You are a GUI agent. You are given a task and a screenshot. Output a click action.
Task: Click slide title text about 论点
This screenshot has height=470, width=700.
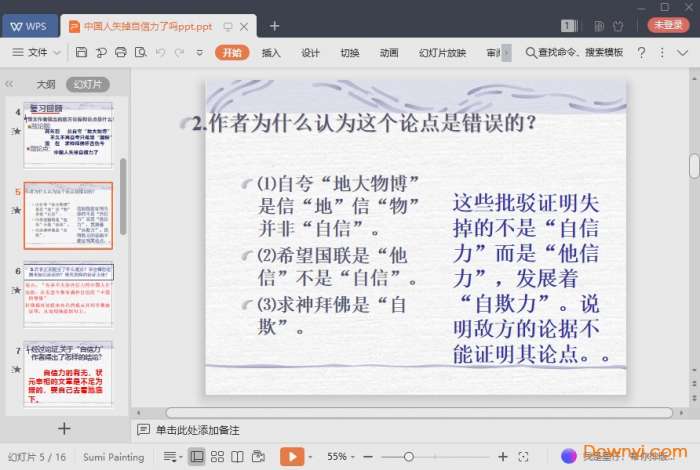click(x=364, y=123)
